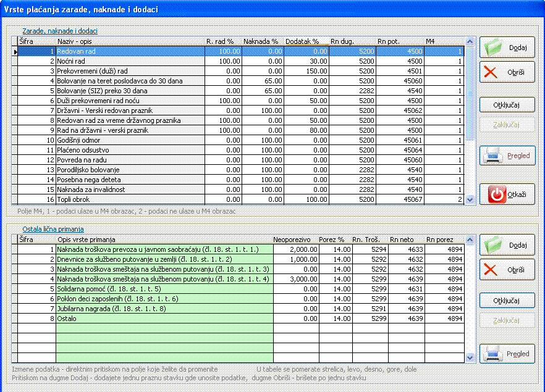545x392 pixels.
Task: Click Otključaj button in the top panel
Action: (507, 105)
